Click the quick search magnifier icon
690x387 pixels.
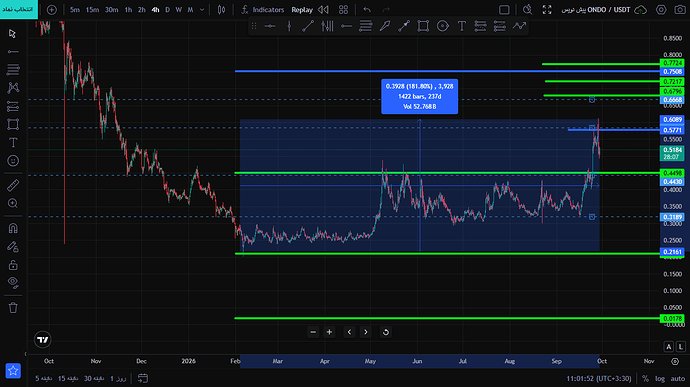527,10
